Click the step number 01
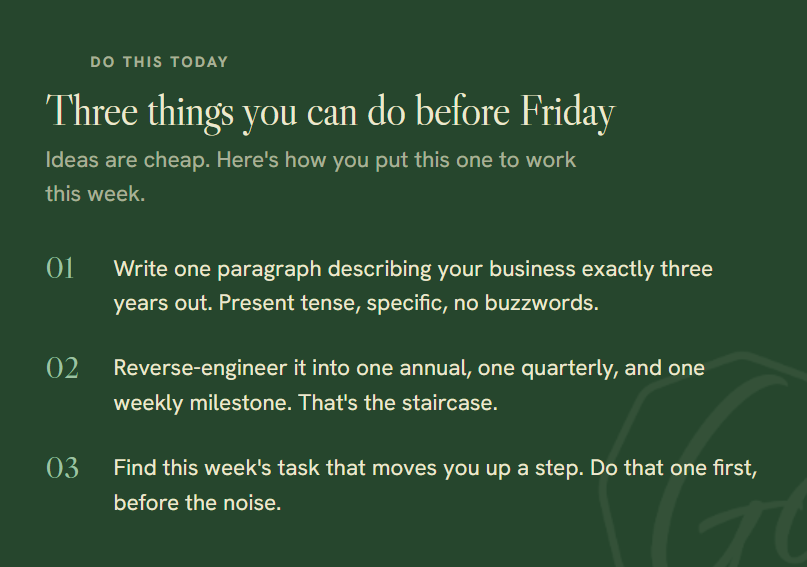This screenshot has width=807, height=567. click(60, 269)
